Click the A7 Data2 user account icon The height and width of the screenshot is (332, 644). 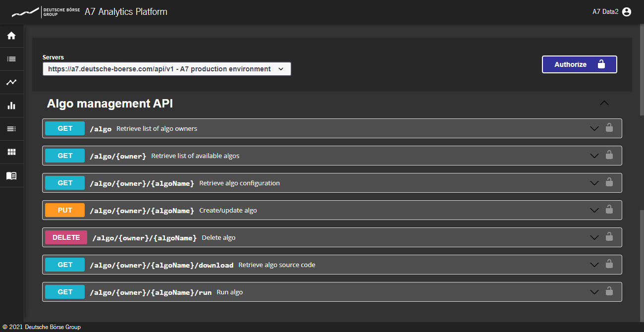point(627,12)
